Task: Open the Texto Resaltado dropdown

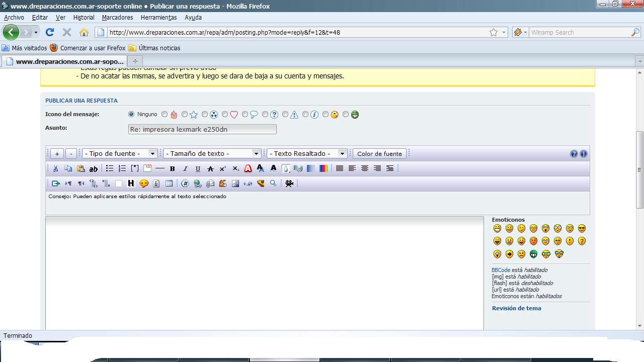Action: pos(307,154)
